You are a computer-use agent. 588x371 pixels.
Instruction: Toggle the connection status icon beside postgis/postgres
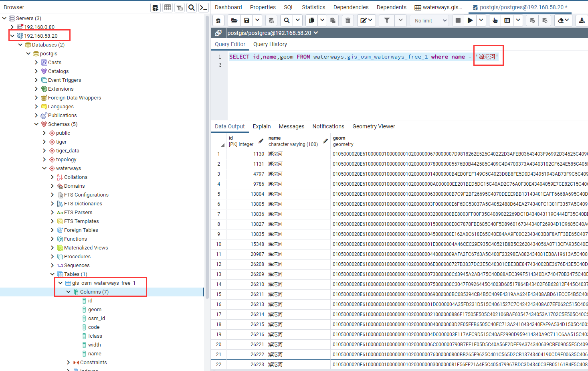[218, 33]
